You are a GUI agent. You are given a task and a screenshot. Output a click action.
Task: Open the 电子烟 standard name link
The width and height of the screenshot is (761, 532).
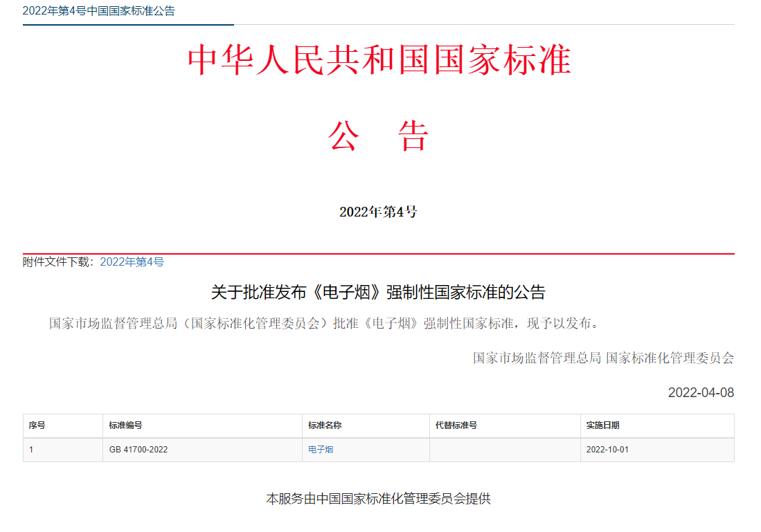click(x=321, y=450)
